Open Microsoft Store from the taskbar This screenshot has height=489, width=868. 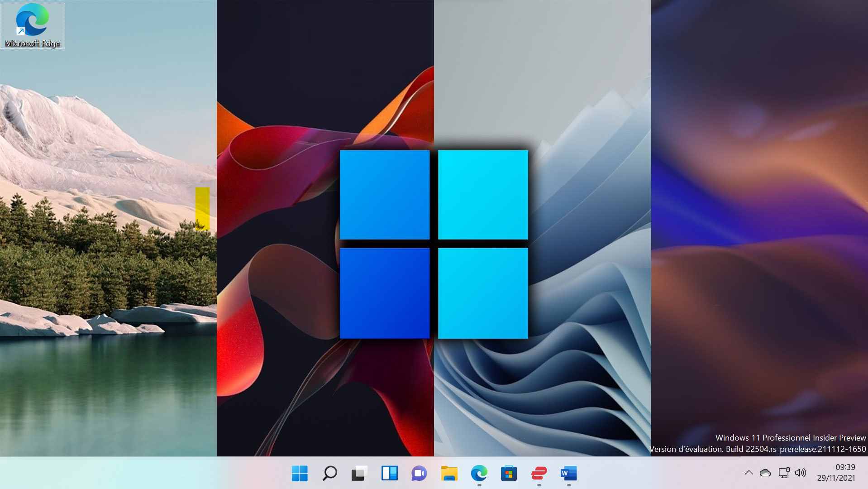(x=509, y=474)
